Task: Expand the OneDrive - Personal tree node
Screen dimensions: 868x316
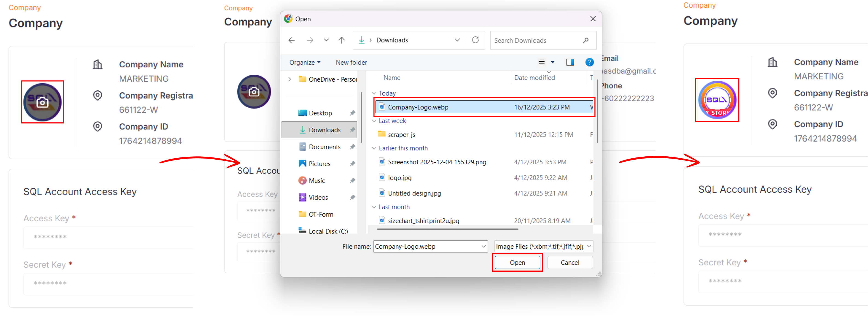Action: 289,79
